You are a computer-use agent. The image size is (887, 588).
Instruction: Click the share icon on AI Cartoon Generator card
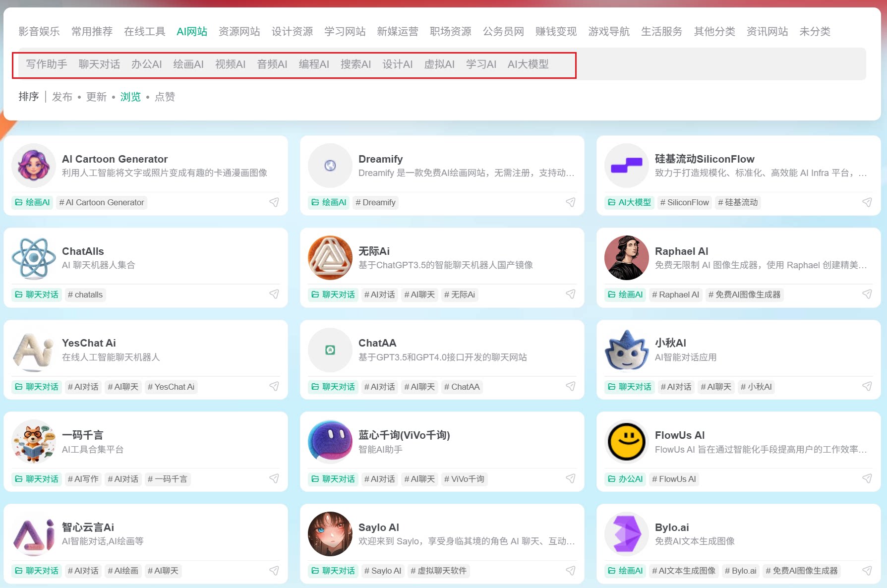coord(274,202)
